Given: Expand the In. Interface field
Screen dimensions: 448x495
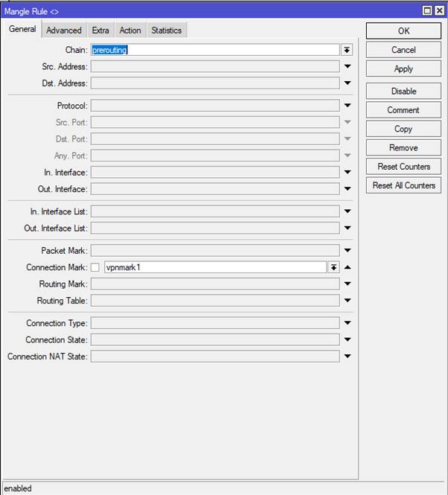Looking at the screenshot, I should 348,172.
